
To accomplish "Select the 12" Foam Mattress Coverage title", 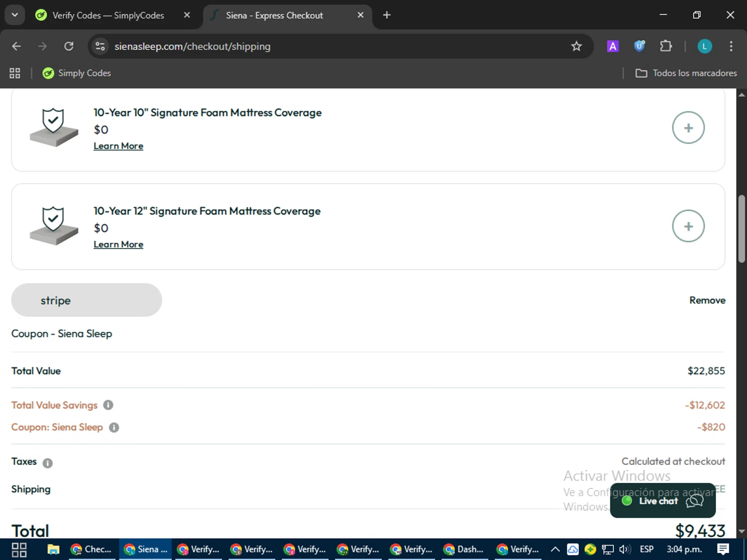I will click(x=207, y=211).
